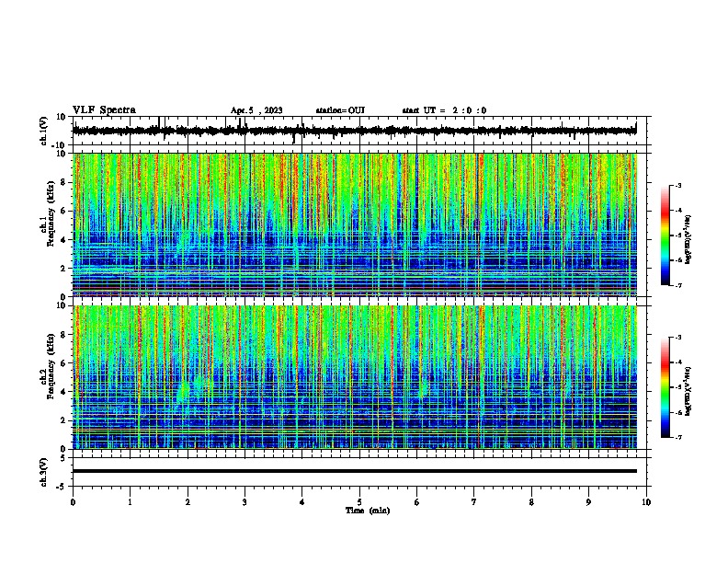Click the '1' tick on the time axis
The height and width of the screenshot is (563, 728).
coord(130,502)
